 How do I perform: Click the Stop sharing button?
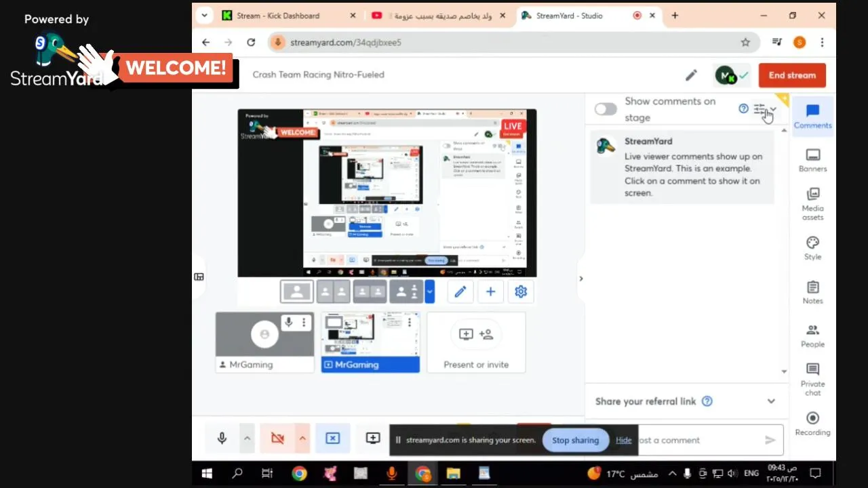pos(575,440)
